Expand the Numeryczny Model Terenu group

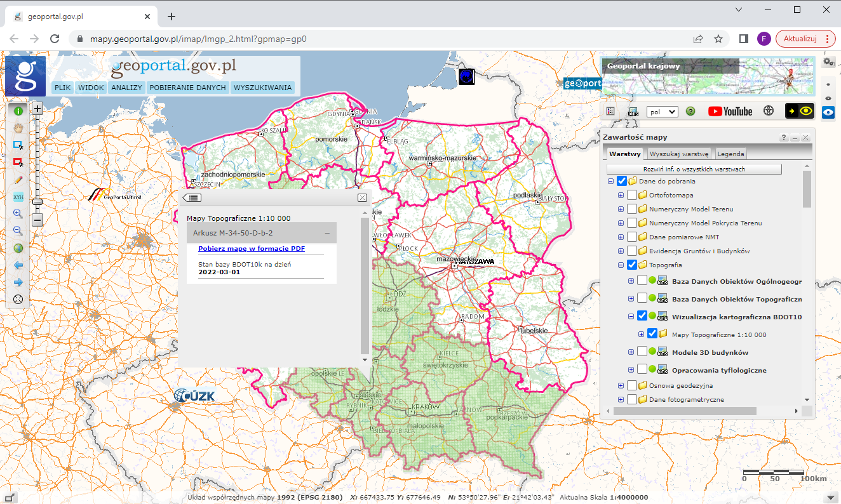point(621,209)
